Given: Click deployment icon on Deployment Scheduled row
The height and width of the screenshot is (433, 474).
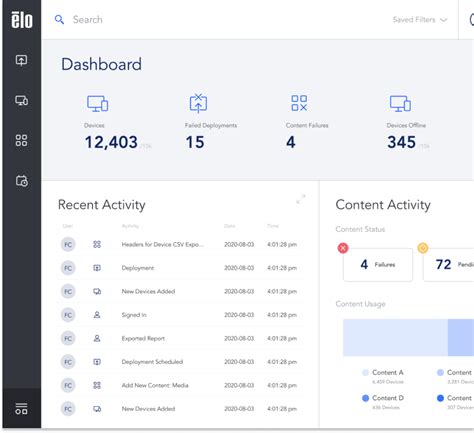Looking at the screenshot, I should point(97,362).
